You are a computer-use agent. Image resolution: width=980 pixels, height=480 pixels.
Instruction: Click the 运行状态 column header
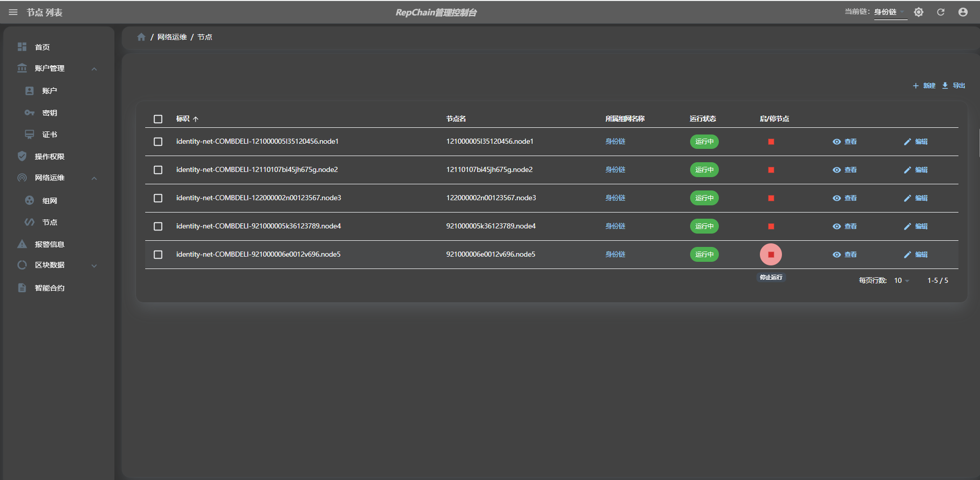[x=703, y=119]
